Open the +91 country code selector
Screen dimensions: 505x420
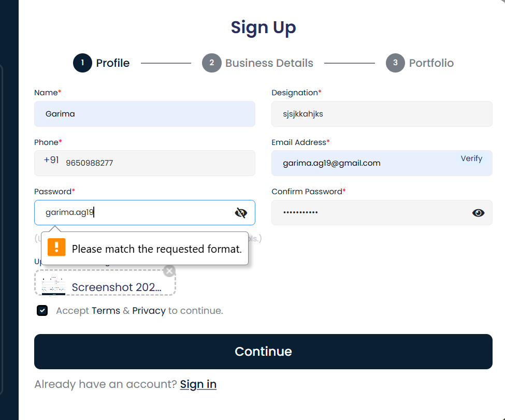(x=51, y=161)
